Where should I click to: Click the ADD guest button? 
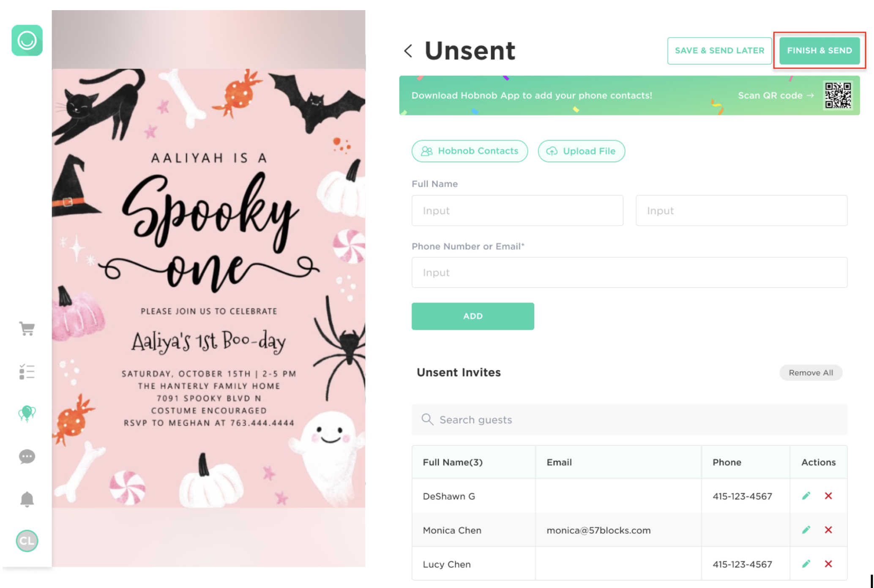(473, 316)
